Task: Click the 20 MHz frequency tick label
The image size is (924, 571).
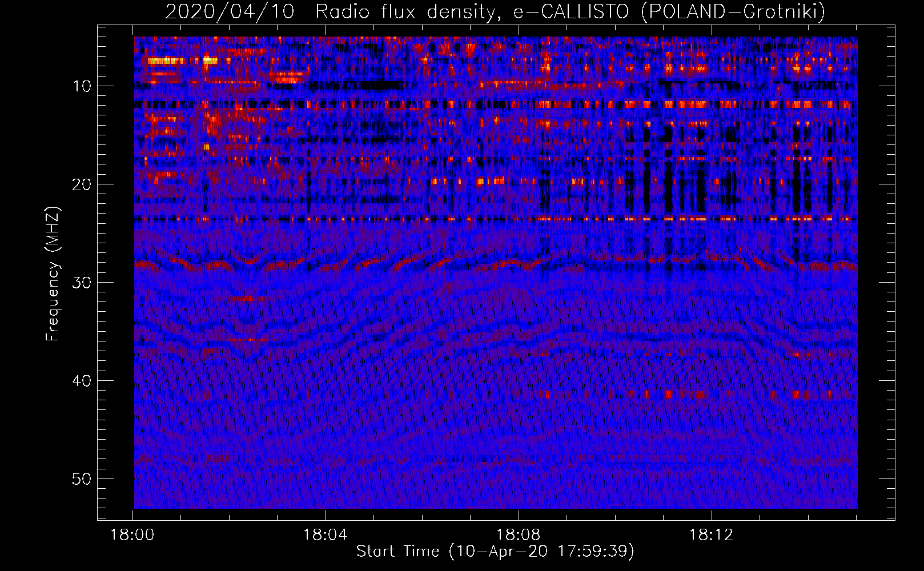Action: click(82, 184)
